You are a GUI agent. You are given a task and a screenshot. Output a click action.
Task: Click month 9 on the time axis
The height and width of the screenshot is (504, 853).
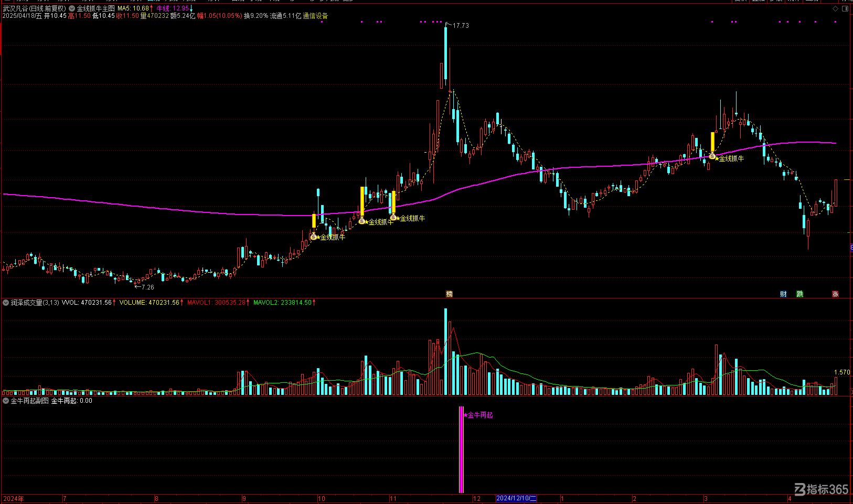244,498
